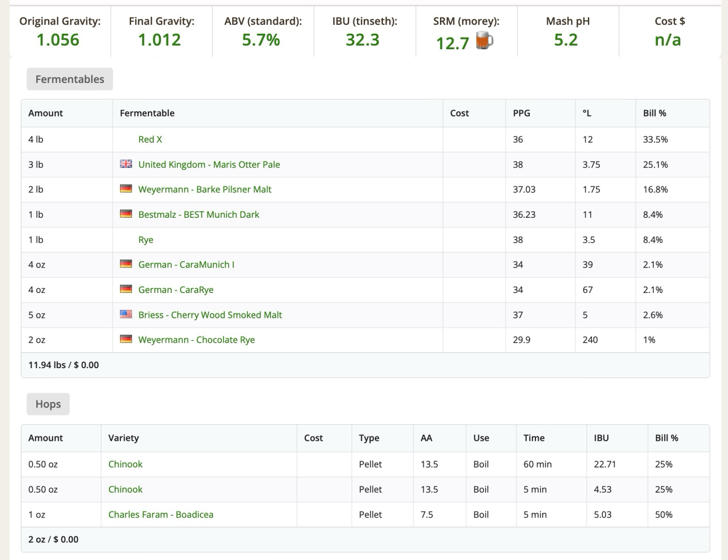
Task: Click the ABV value 5.7%
Action: click(x=261, y=40)
